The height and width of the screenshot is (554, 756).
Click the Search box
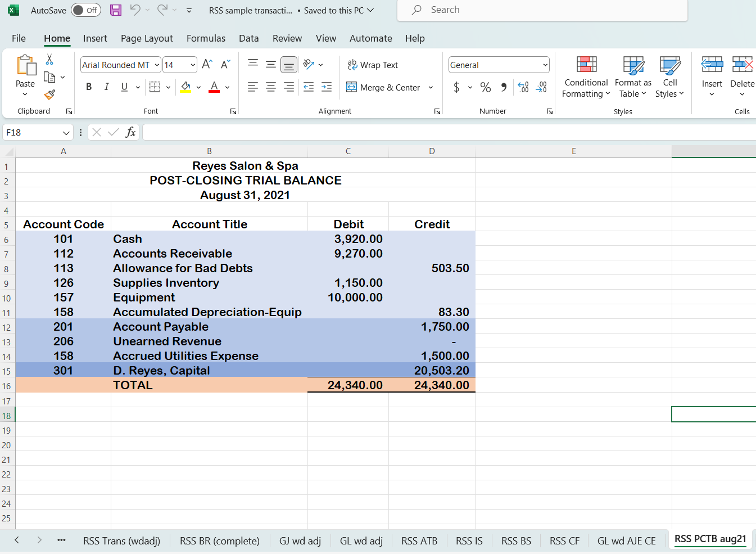click(x=542, y=10)
